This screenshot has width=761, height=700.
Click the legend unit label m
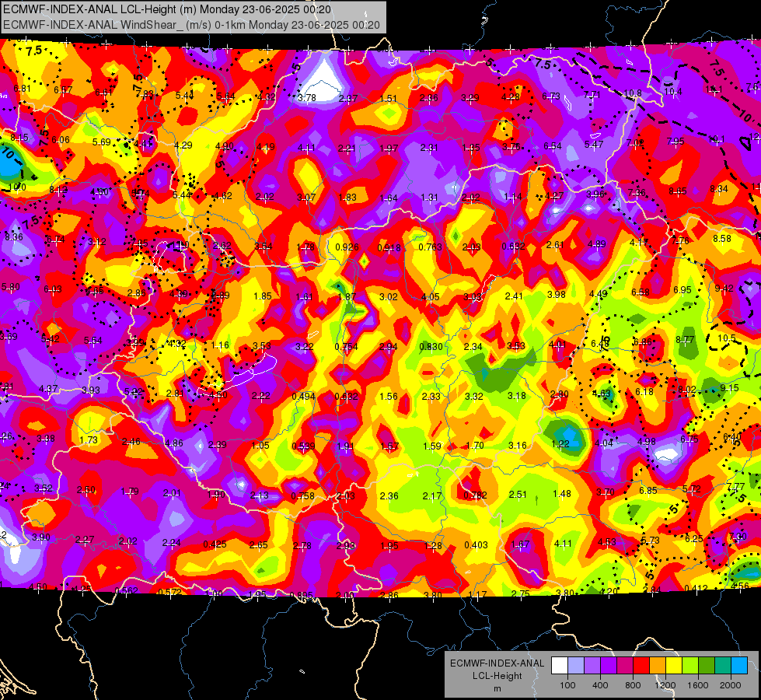(x=497, y=689)
